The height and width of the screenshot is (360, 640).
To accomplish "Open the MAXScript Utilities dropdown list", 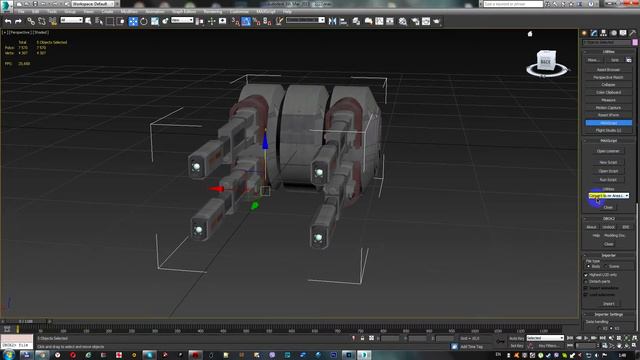I will [608, 196].
